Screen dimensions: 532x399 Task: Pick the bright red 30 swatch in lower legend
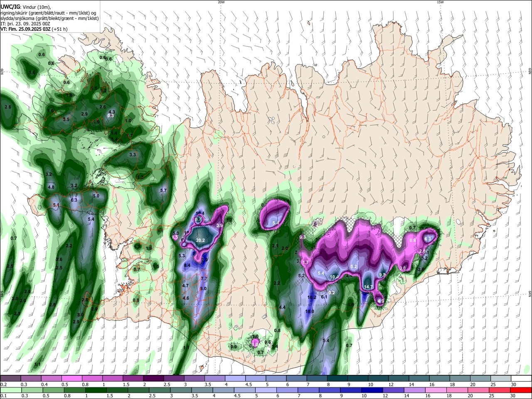tap(521, 390)
